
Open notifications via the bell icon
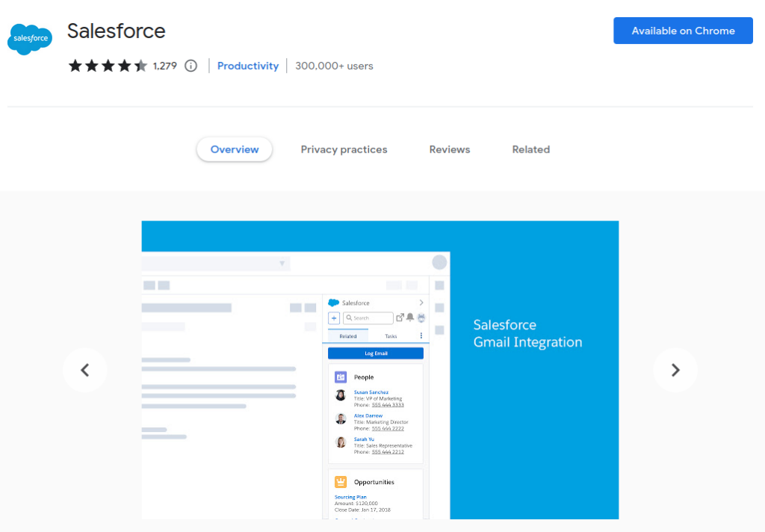pyautogui.click(x=410, y=318)
